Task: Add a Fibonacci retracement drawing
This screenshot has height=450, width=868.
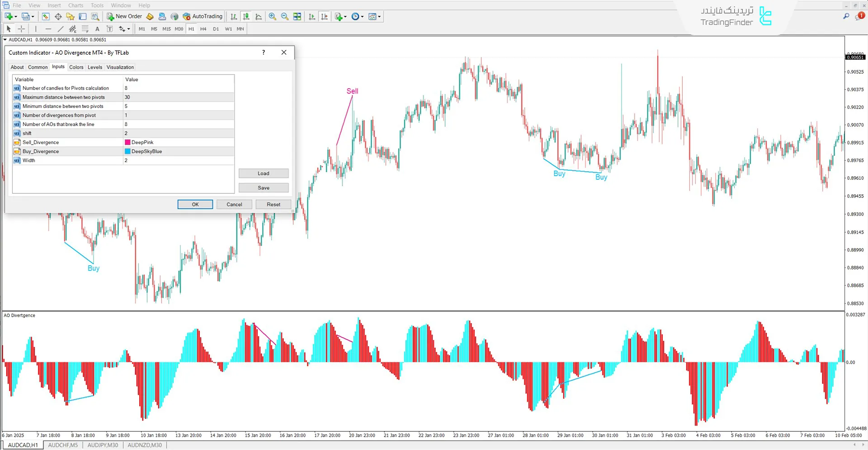Action: [85, 28]
